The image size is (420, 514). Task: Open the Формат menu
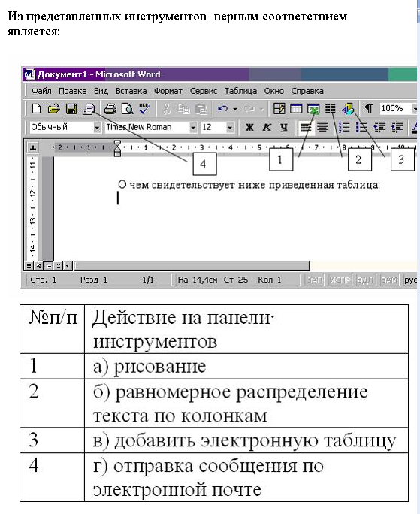pyautogui.click(x=168, y=91)
